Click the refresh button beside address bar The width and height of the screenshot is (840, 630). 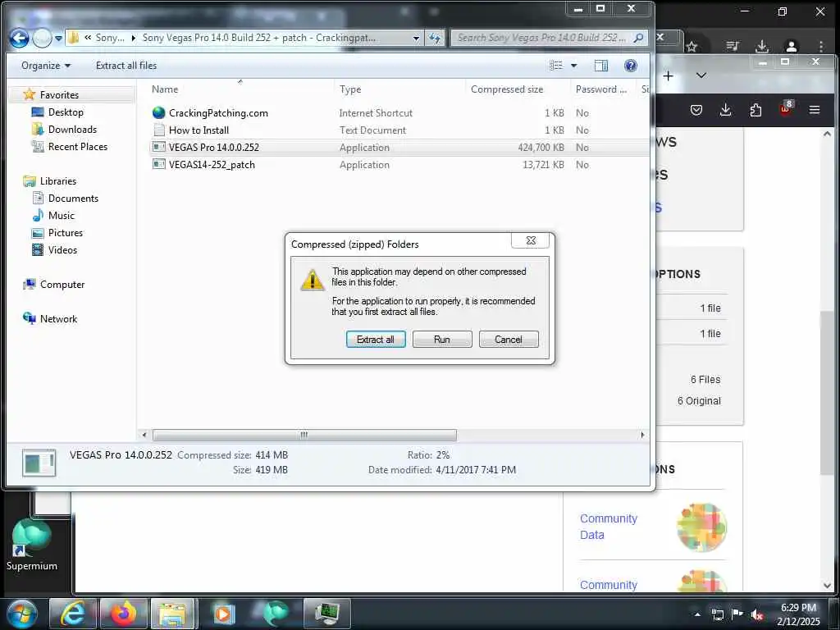coord(435,38)
